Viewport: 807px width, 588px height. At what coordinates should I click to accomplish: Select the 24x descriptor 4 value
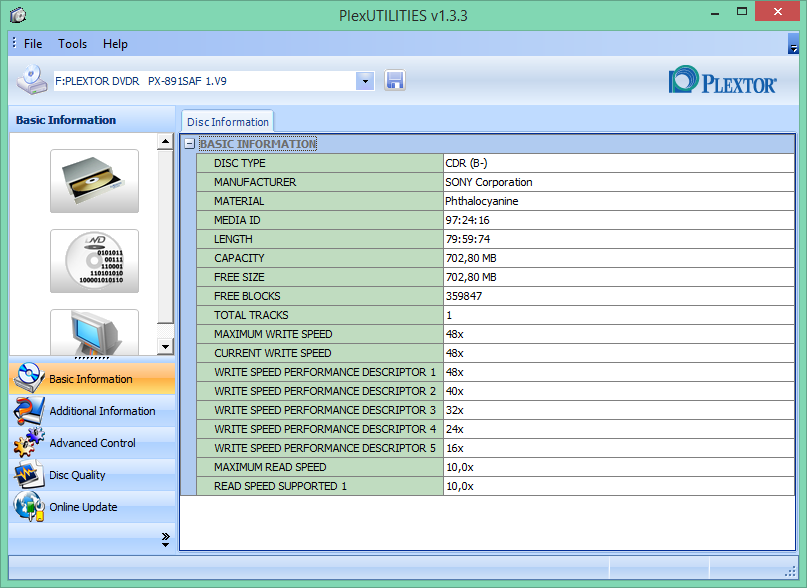[454, 429]
